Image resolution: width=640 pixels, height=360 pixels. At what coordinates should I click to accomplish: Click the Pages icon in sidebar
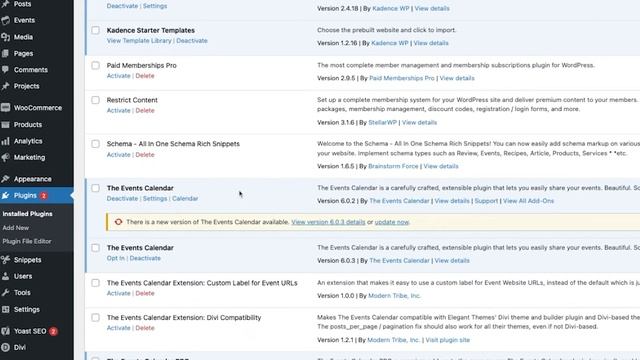click(5, 53)
